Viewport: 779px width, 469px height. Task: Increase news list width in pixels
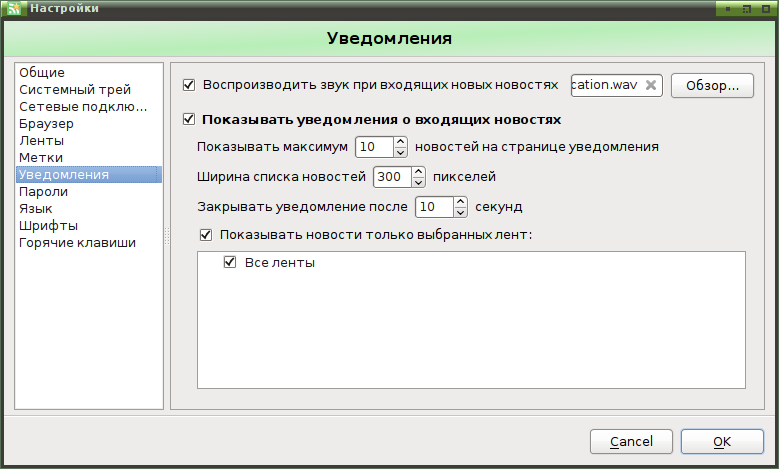pos(418,172)
